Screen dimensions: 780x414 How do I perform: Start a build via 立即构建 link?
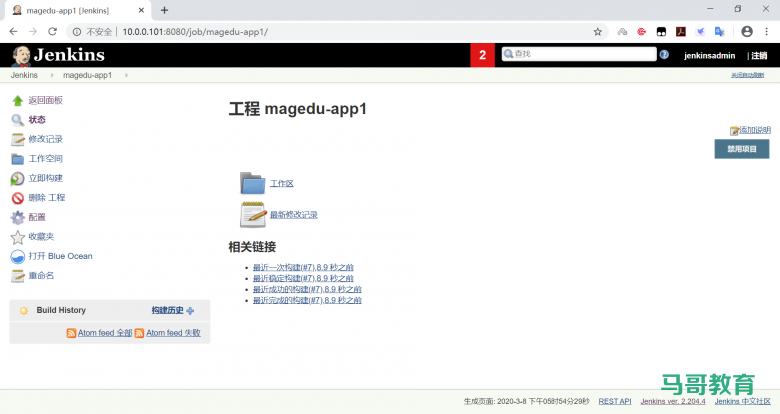click(x=45, y=178)
